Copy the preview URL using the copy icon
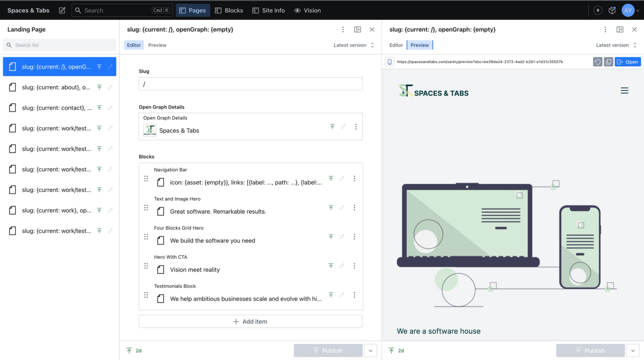This screenshot has height=360, width=644. click(x=608, y=62)
